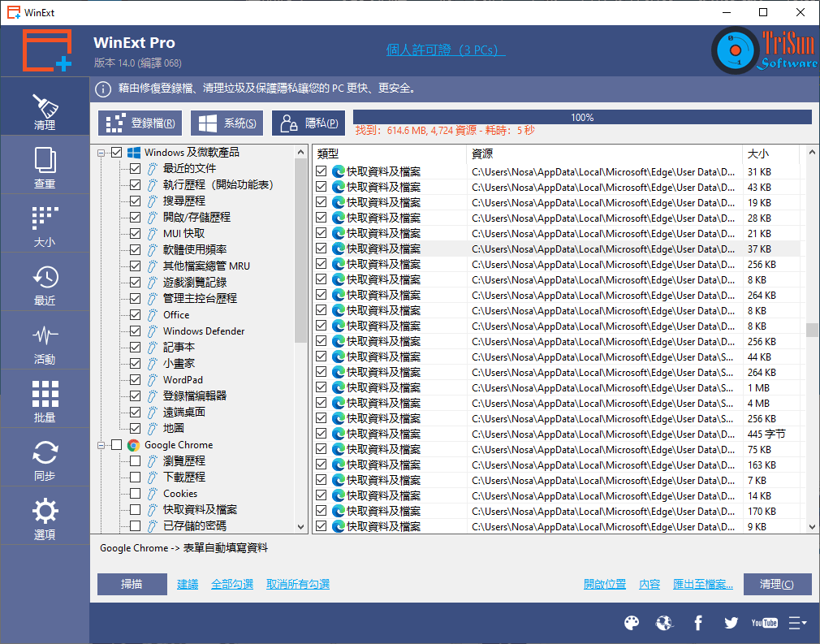This screenshot has width=820, height=644.
Task: Click the 全部勾選 link
Action: point(232,585)
